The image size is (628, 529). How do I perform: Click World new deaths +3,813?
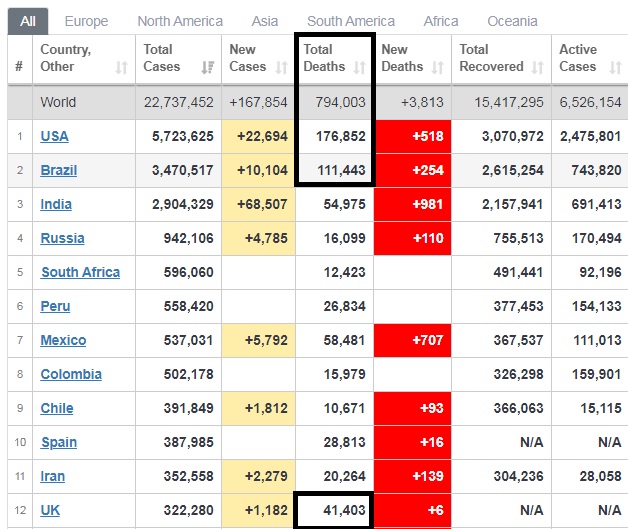(423, 103)
